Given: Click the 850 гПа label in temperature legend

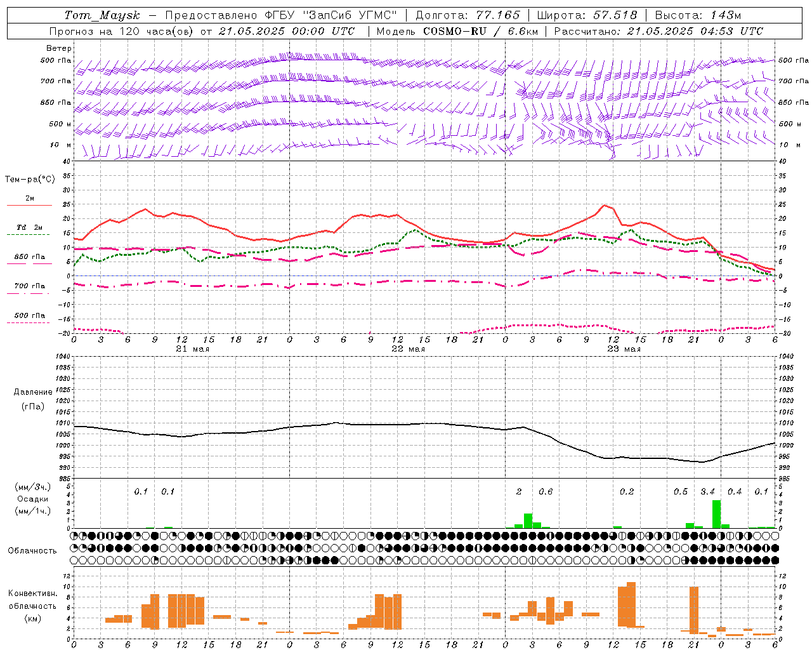Looking at the screenshot, I should click(30, 257).
